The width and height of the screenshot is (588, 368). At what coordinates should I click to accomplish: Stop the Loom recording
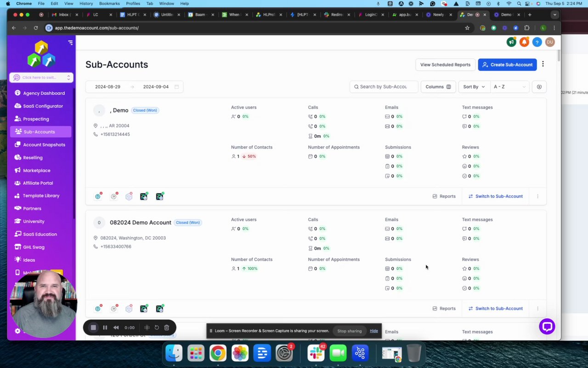coord(93,328)
